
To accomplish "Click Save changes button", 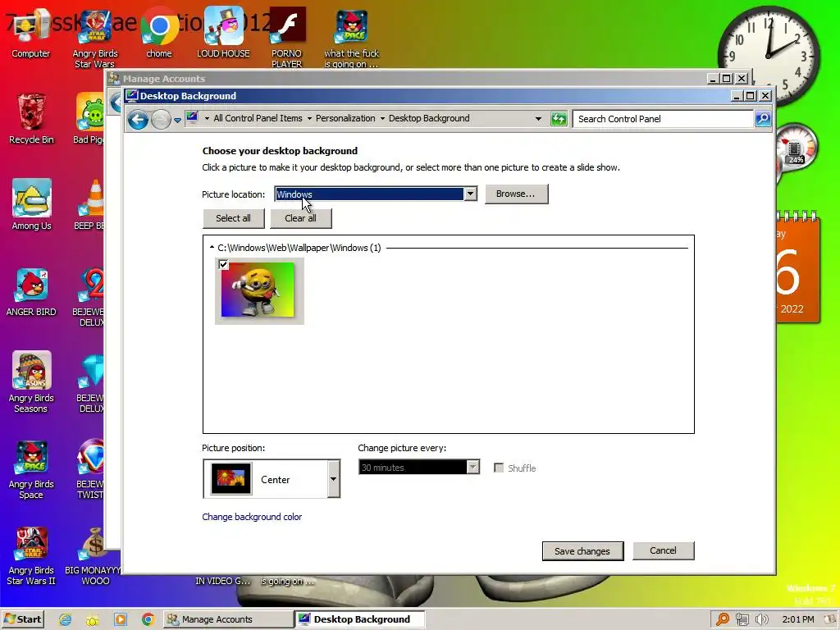I will (x=582, y=551).
